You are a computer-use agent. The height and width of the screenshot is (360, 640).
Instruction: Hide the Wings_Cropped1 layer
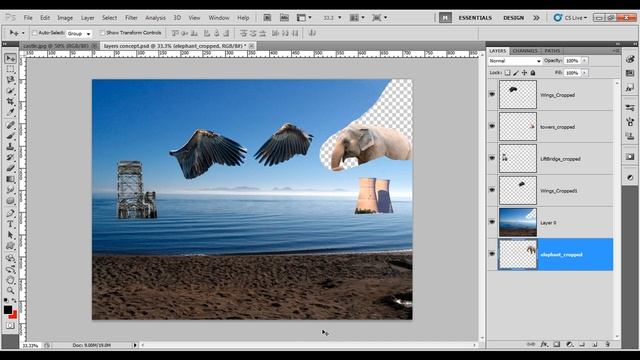point(492,190)
